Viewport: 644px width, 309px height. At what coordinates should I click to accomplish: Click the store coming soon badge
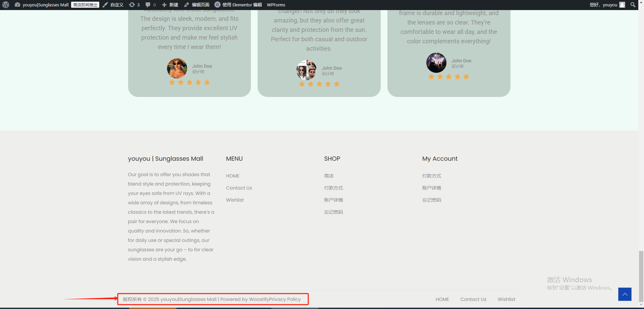(x=85, y=5)
